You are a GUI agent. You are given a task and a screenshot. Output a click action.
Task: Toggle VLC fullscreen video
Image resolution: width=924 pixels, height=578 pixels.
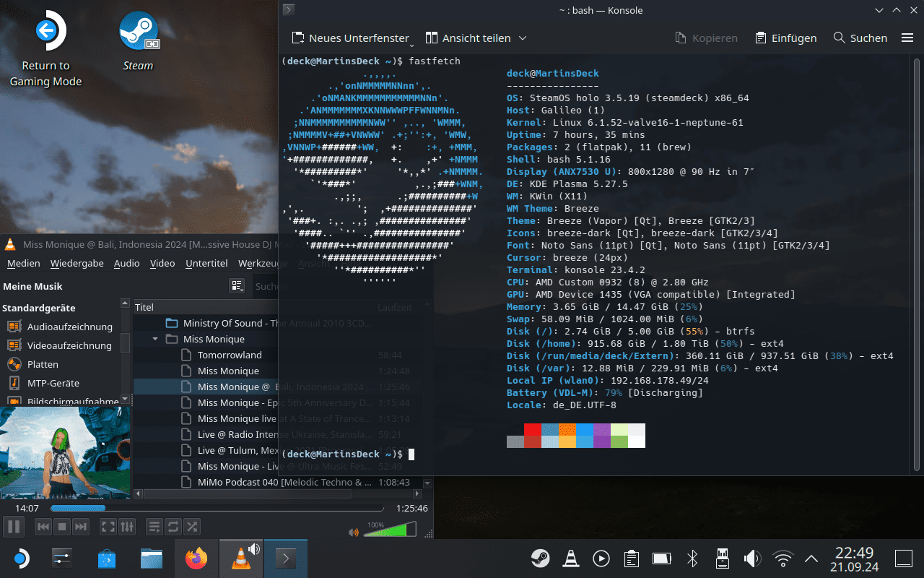[x=108, y=527]
